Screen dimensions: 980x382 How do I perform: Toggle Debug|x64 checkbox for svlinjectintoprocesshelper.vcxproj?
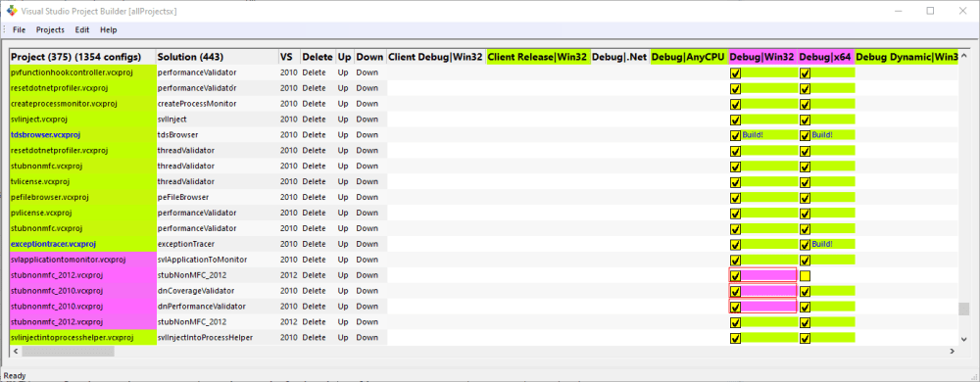[x=805, y=338]
